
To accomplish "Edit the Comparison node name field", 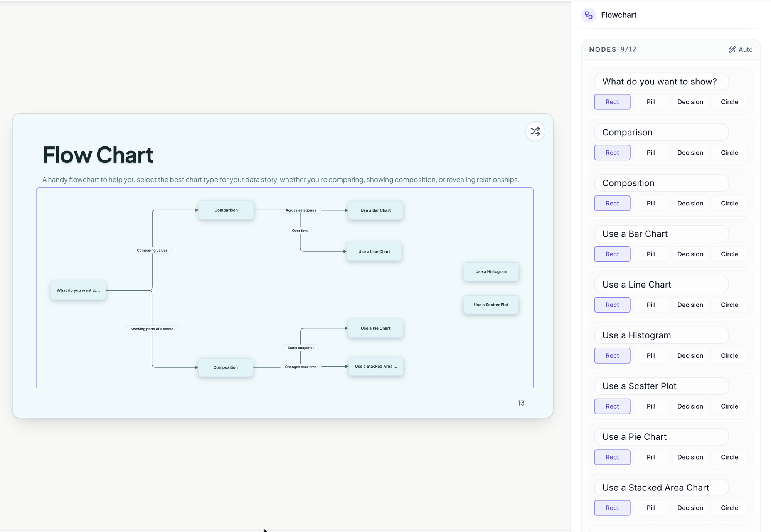I will (x=661, y=132).
